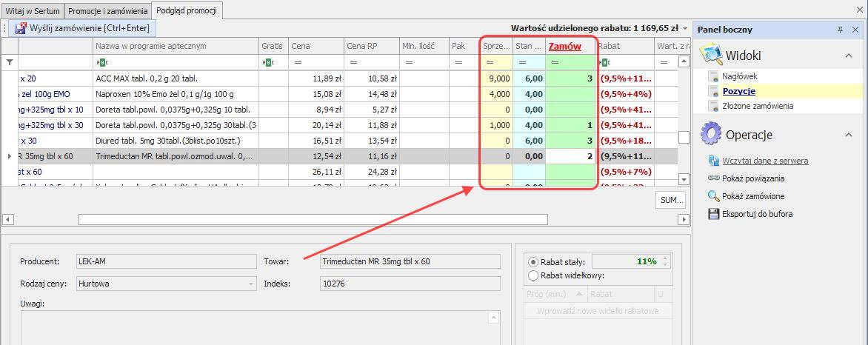Click the horizontal scrollbar of the grid
The image size is (868, 345).
[313, 219]
